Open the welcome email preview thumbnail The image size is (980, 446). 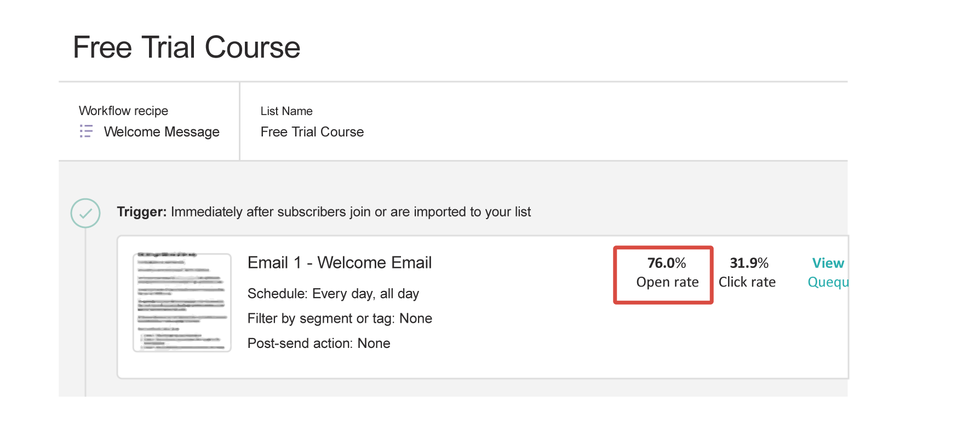coord(181,301)
